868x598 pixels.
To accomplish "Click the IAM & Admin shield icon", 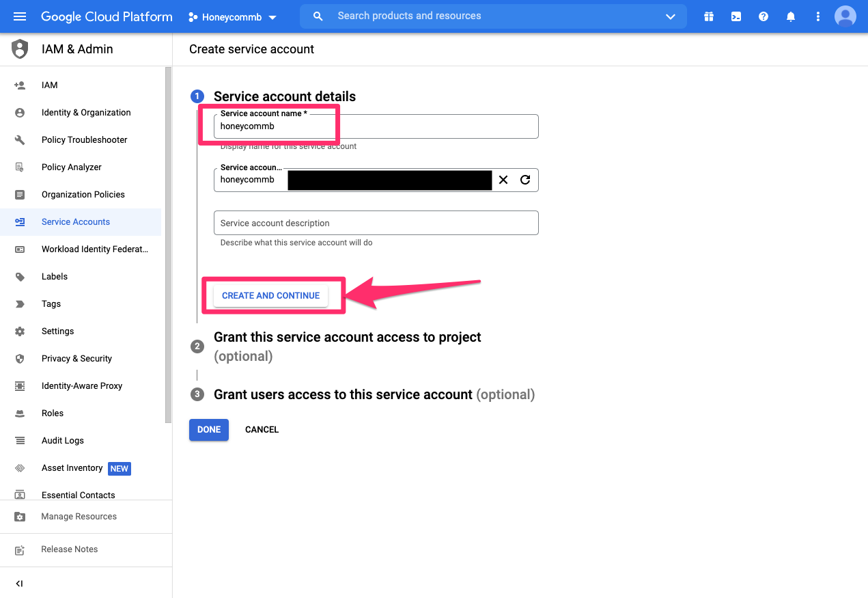I will tap(20, 49).
